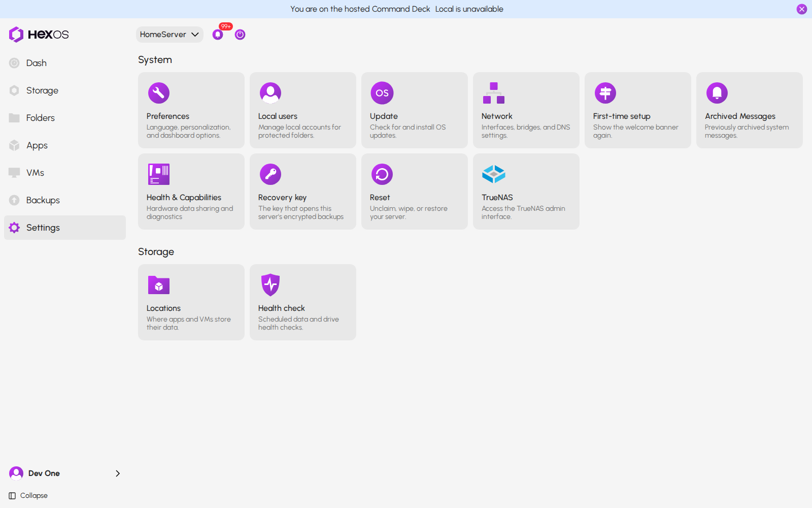Viewport: 812px width, 508px height.
Task: Click the Recovery key icon
Action: [270, 174]
